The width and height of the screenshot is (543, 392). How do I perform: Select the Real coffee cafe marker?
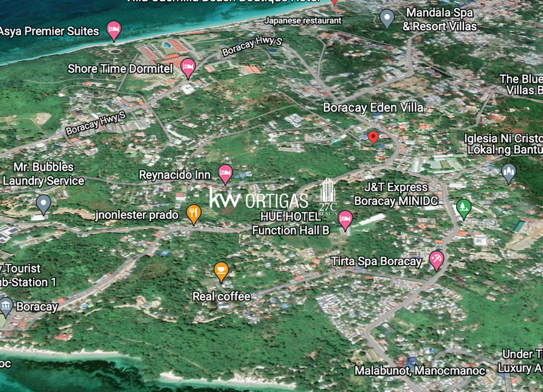tap(221, 272)
